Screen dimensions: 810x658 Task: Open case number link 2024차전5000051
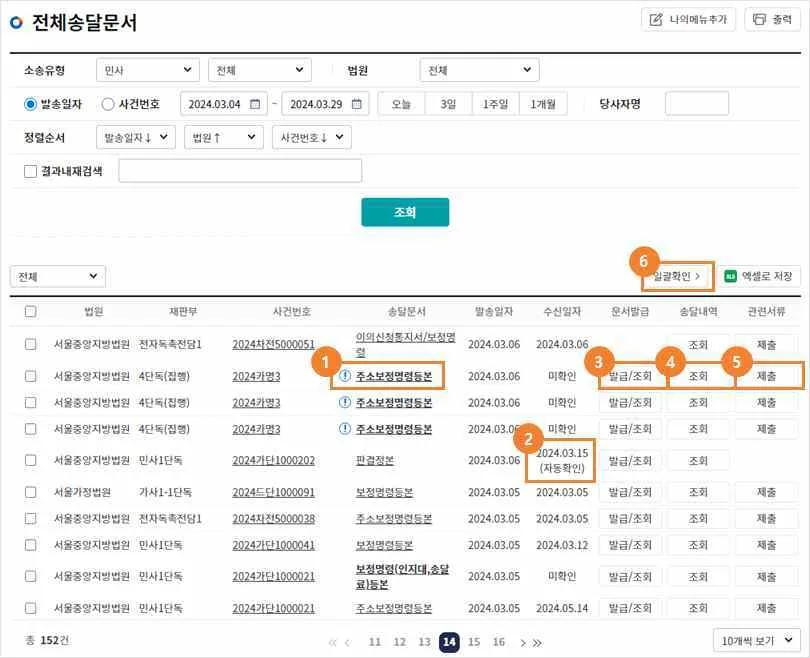coord(273,344)
